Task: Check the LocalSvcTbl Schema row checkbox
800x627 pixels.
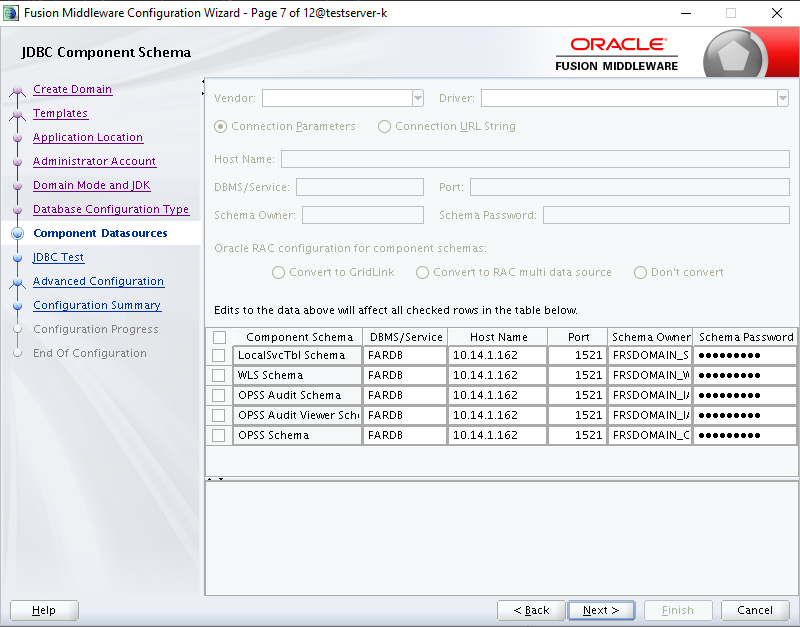Action: coord(218,356)
